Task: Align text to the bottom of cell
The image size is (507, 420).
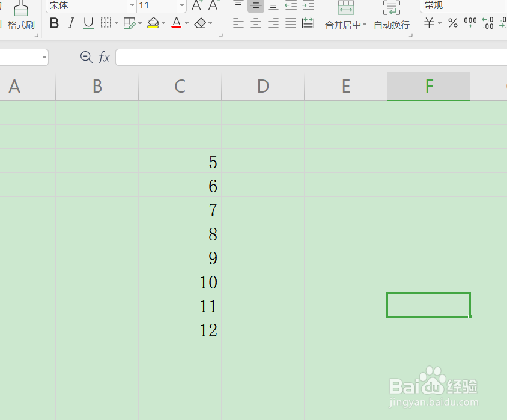Action: point(273,5)
